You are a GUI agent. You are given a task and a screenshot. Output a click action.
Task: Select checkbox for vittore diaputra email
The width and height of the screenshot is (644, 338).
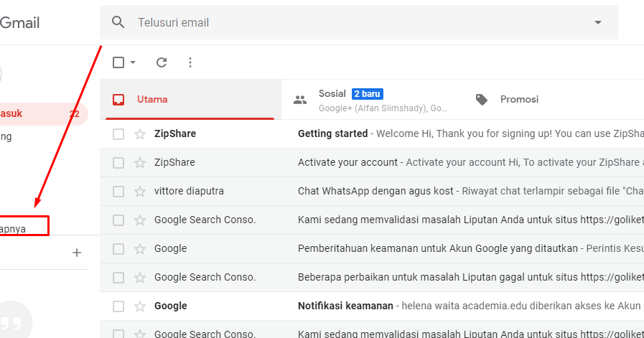pos(118,192)
